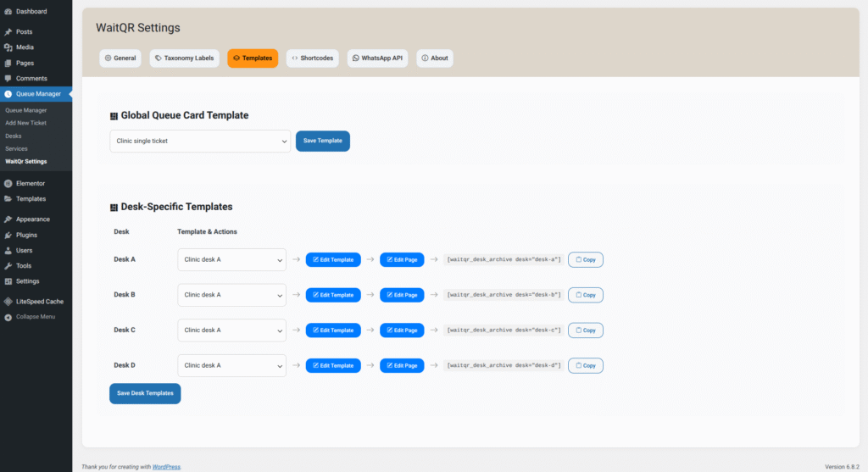Open the WaitQr Settings submenu item
Image resolution: width=868 pixels, height=472 pixels.
click(26, 162)
